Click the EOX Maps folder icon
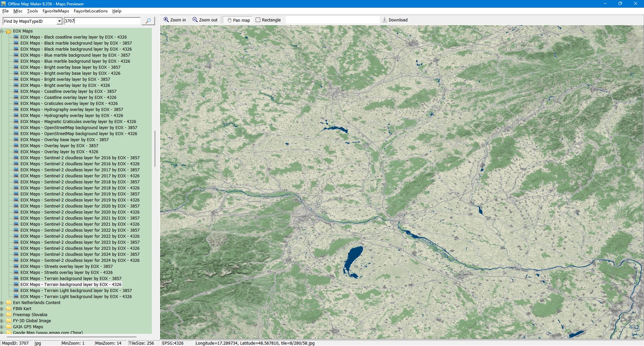Screen dimensions: 644x346 click(9, 31)
